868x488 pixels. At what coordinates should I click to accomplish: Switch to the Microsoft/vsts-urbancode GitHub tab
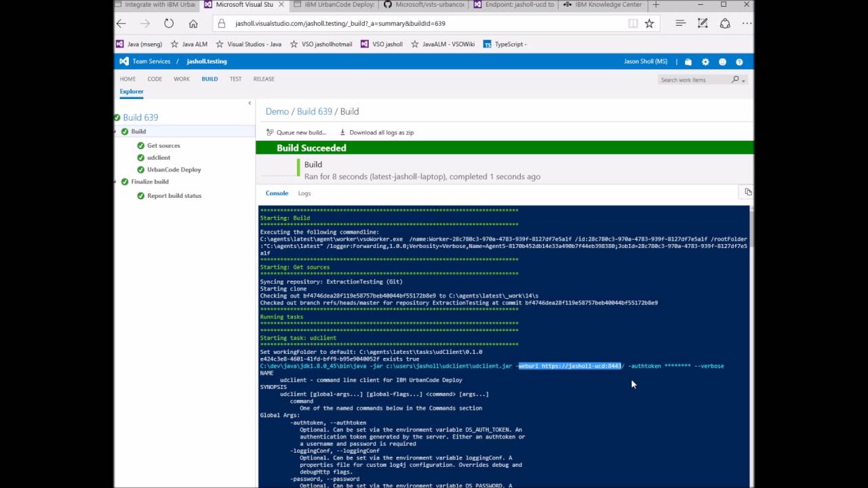424,5
